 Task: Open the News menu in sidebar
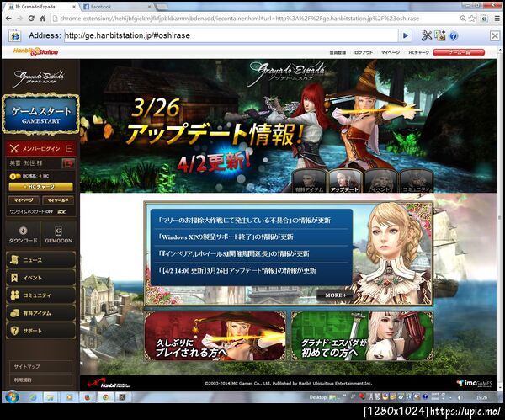point(40,260)
